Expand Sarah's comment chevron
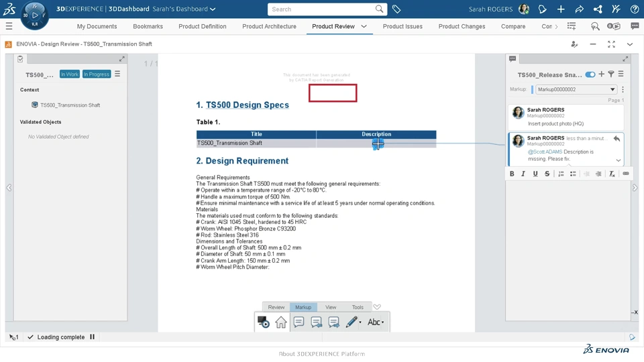This screenshot has width=644, height=362. tap(618, 160)
